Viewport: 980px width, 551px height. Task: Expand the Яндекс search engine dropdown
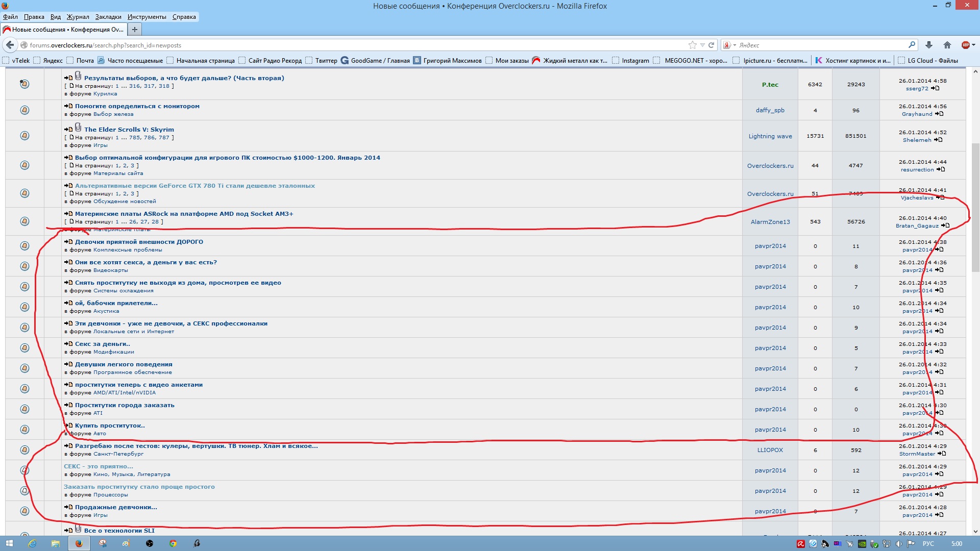pyautogui.click(x=734, y=45)
